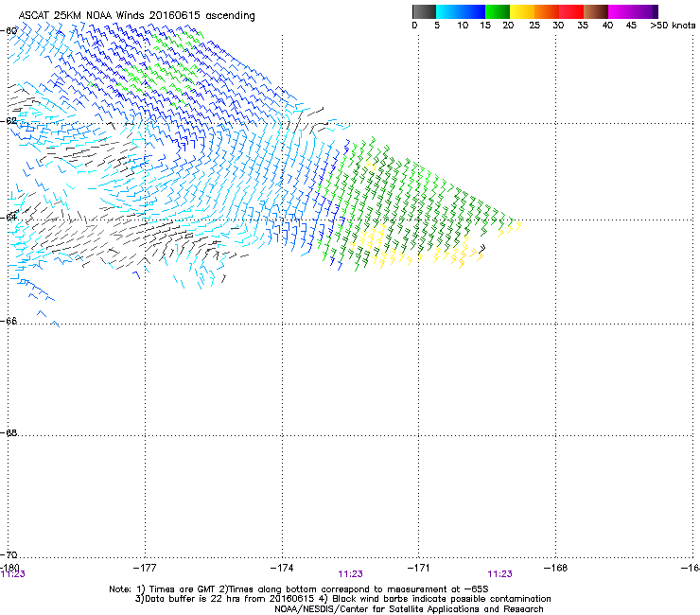Viewport: 700px width, 615px height.
Task: Click the -66 latitude axis label
Action: point(9,321)
